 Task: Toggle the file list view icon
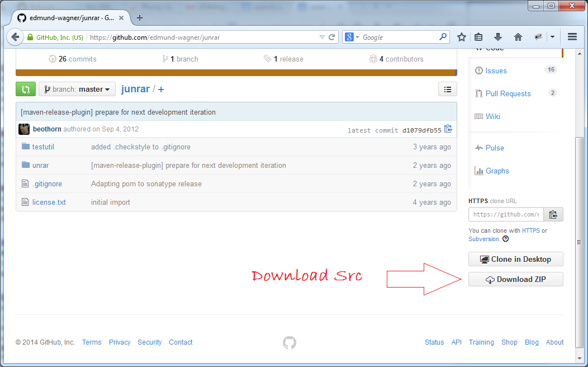(447, 90)
